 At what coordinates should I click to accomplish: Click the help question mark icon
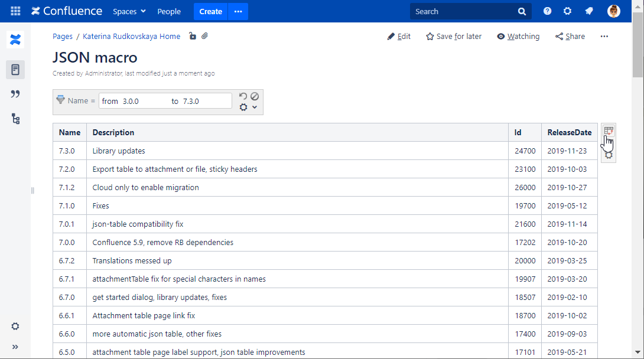click(548, 11)
